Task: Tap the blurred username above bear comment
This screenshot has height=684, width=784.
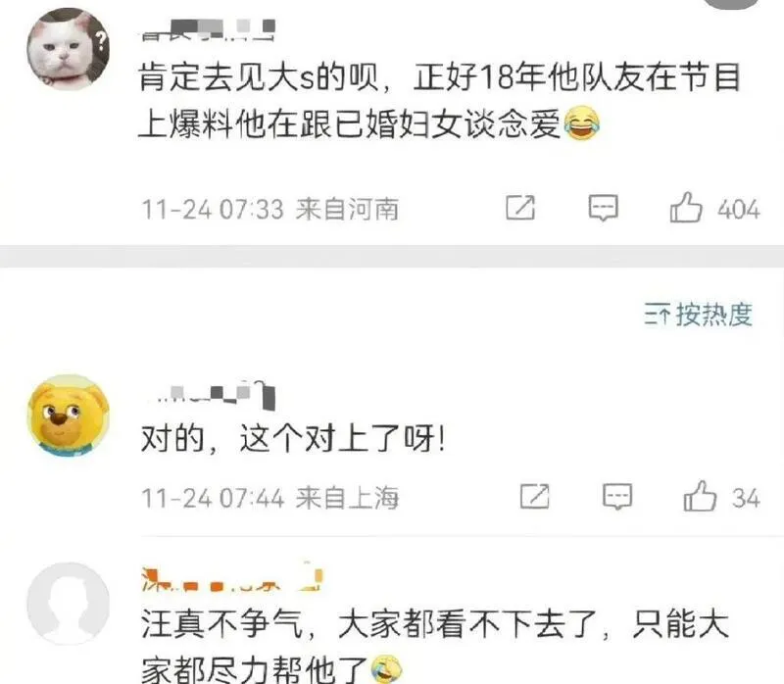Action: [x=210, y=395]
